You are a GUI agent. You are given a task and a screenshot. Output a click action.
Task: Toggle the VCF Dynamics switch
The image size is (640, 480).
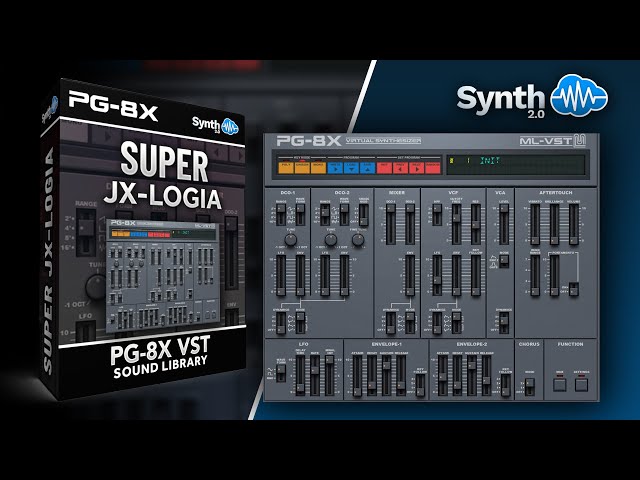click(437, 322)
